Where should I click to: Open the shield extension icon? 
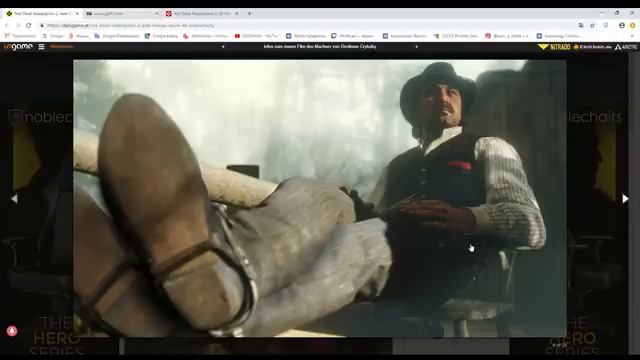coord(606,25)
